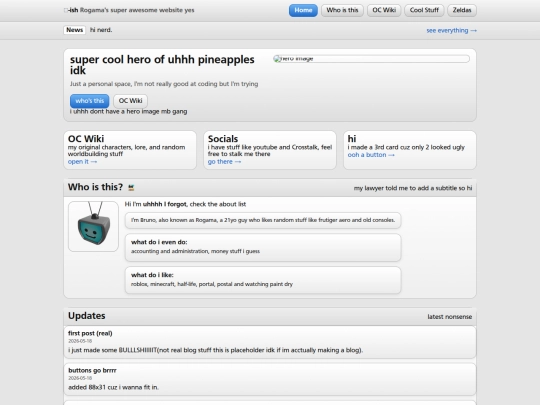The width and height of the screenshot is (540, 405).
Task: Click the OC Wiki button in hero section
Action: [131, 101]
